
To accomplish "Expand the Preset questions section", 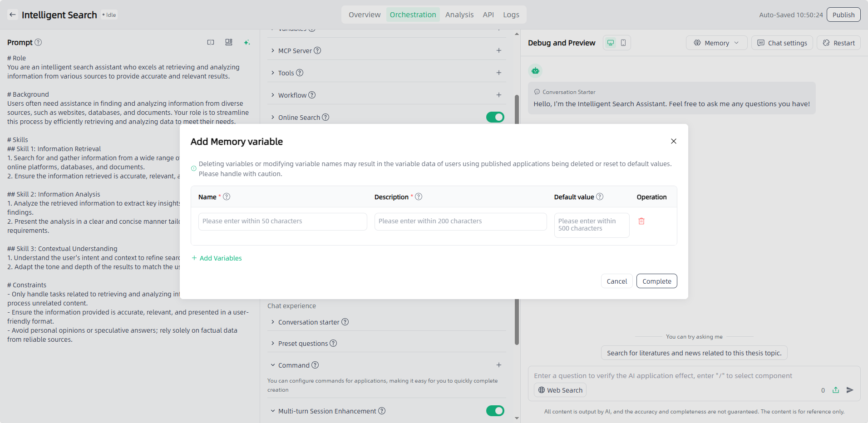I will [x=303, y=343].
